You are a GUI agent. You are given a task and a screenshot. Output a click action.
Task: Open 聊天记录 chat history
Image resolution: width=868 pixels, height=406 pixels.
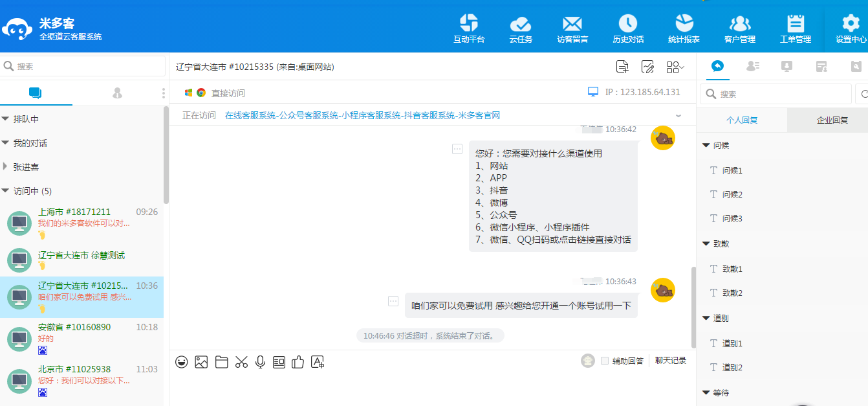click(671, 361)
